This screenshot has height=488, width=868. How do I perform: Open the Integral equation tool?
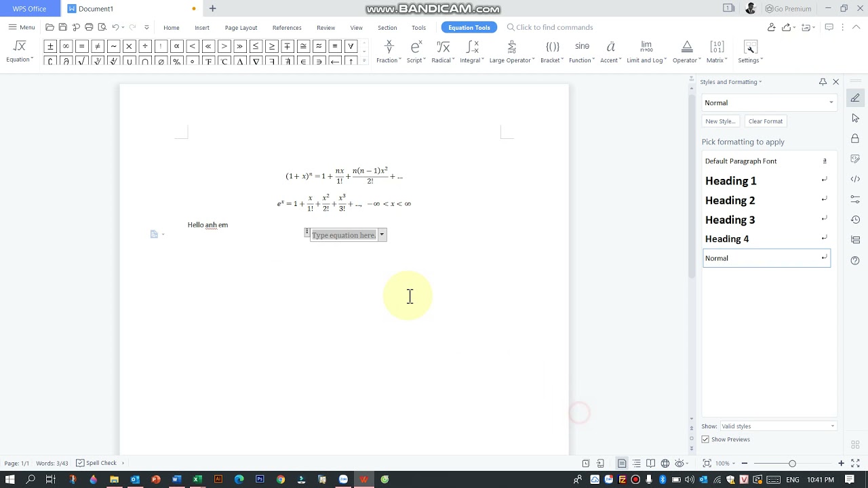(472, 52)
